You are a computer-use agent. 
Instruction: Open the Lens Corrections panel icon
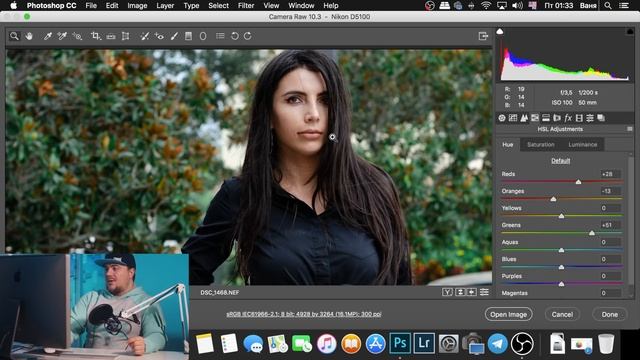[557, 118]
